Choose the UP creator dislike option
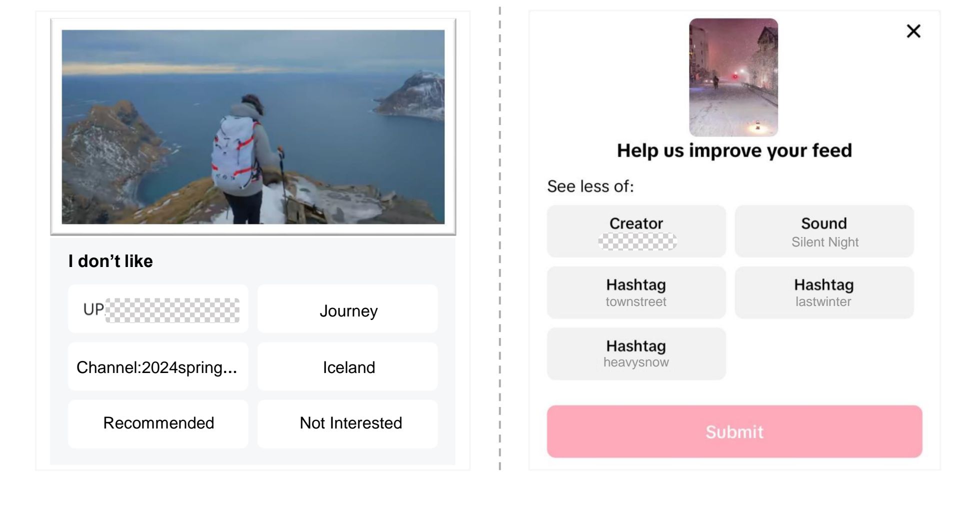Viewport: 980px width, 518px height. [x=158, y=309]
